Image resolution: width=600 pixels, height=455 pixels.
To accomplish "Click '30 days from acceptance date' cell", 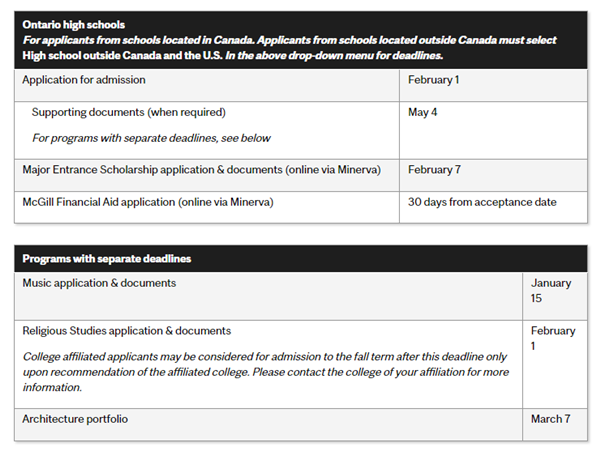I will point(482,202).
